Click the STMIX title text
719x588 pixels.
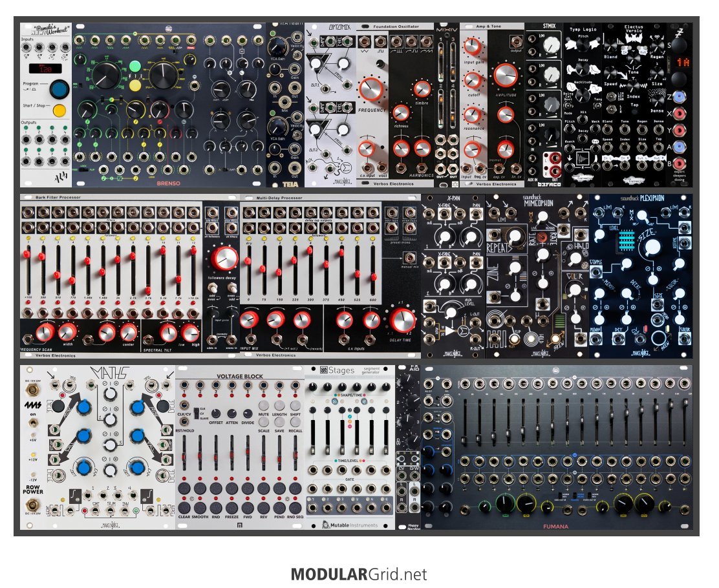coord(550,26)
